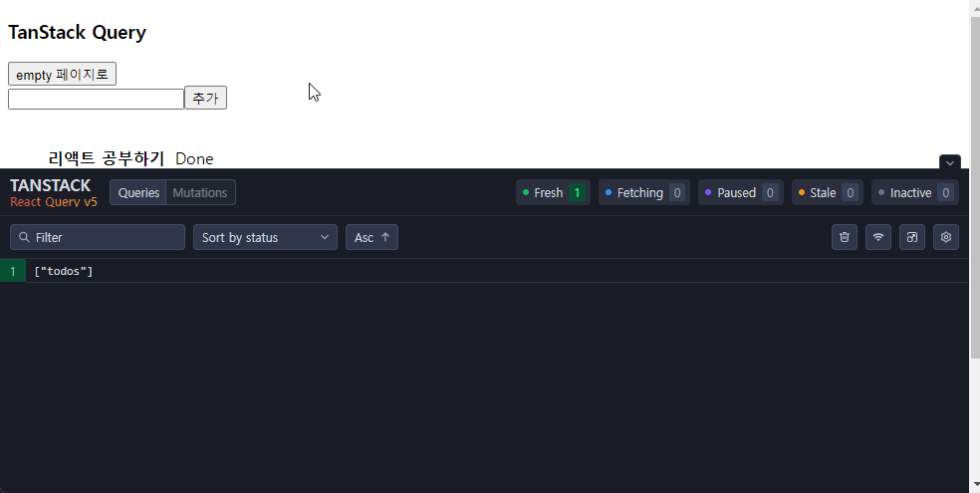This screenshot has width=980, height=493.
Task: Click the 리액트 공부하기 todo item
Action: pos(107,158)
